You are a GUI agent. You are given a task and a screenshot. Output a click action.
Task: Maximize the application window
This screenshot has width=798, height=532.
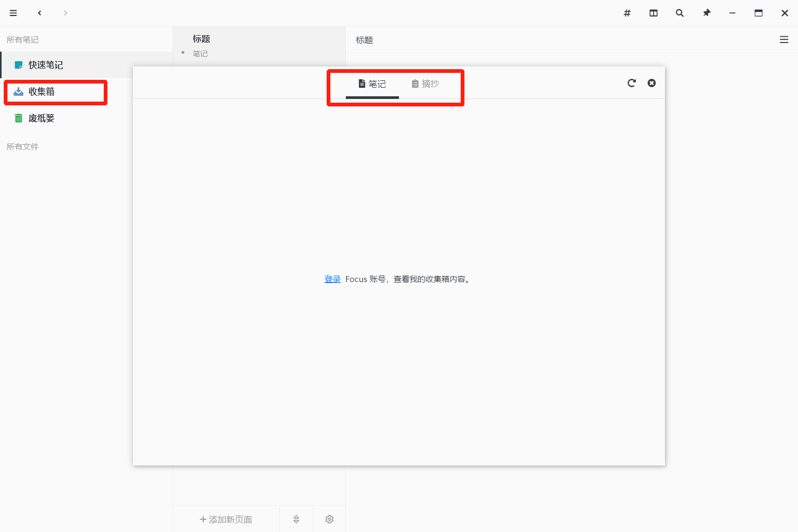point(759,13)
